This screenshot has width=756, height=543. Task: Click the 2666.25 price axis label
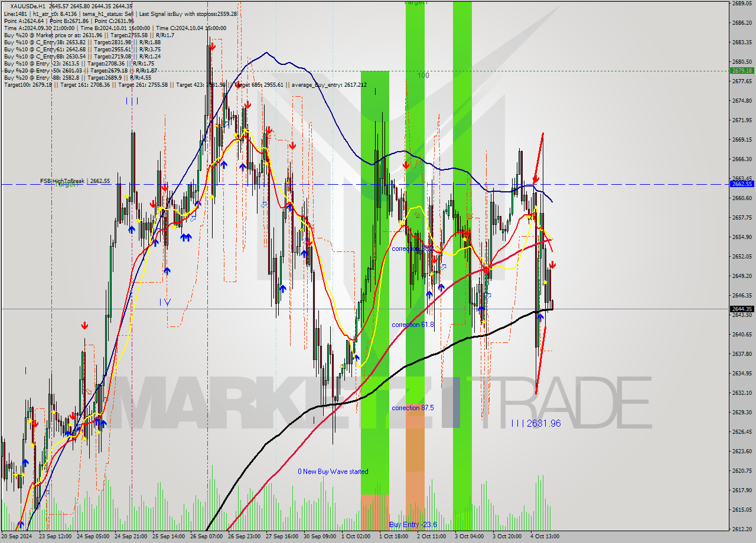coord(742,159)
